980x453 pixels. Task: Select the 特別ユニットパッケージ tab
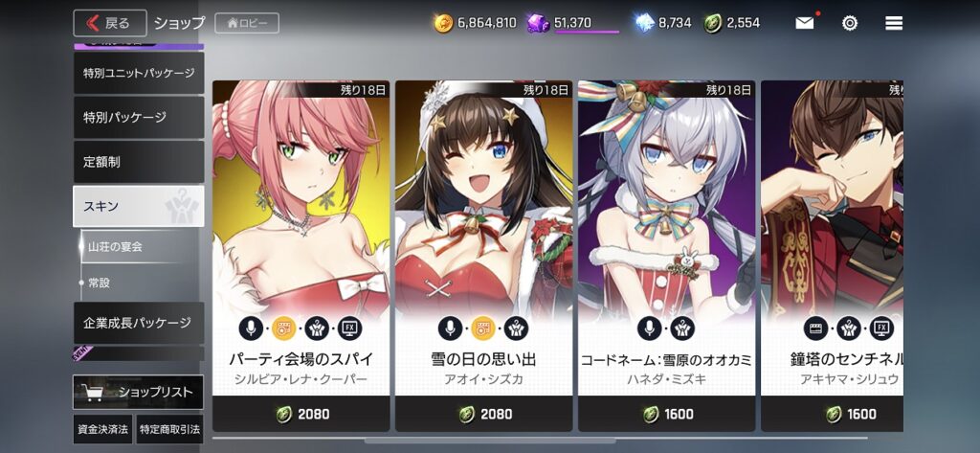[139, 73]
